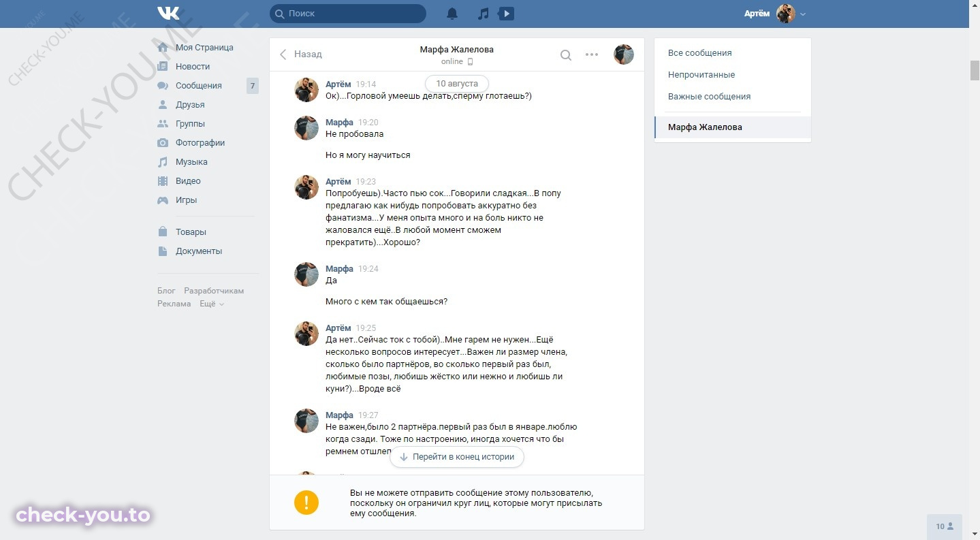Search within the conversation using magnifier icon
Viewport: 980px width, 540px height.
(566, 55)
